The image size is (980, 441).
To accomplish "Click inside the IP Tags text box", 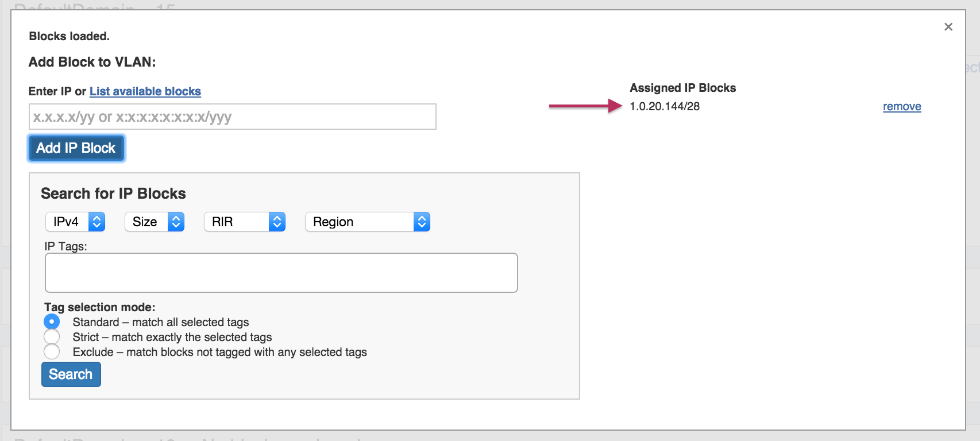I will (x=281, y=273).
